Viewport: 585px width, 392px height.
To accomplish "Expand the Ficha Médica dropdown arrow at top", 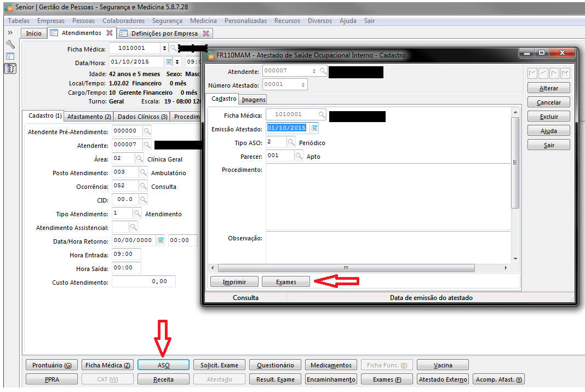I will coord(164,48).
